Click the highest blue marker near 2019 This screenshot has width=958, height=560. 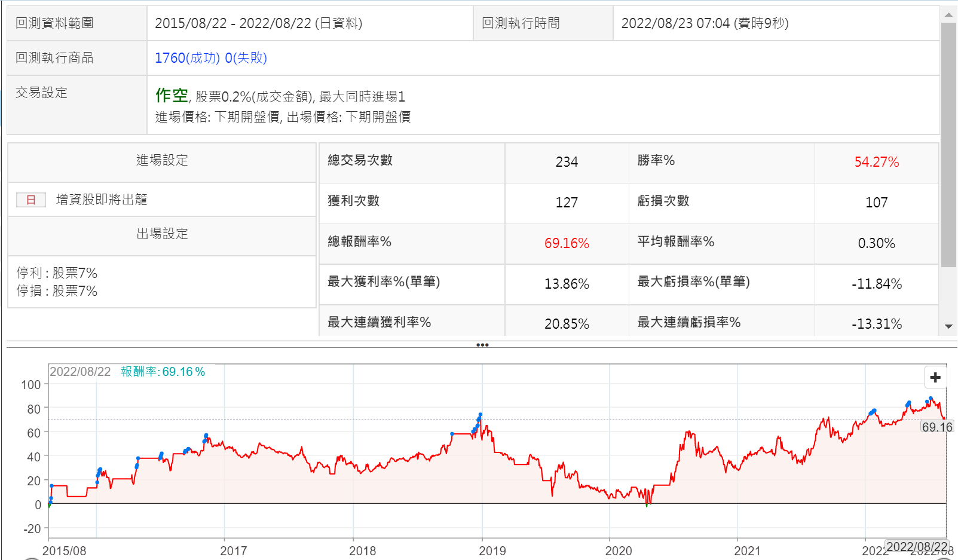pyautogui.click(x=480, y=415)
